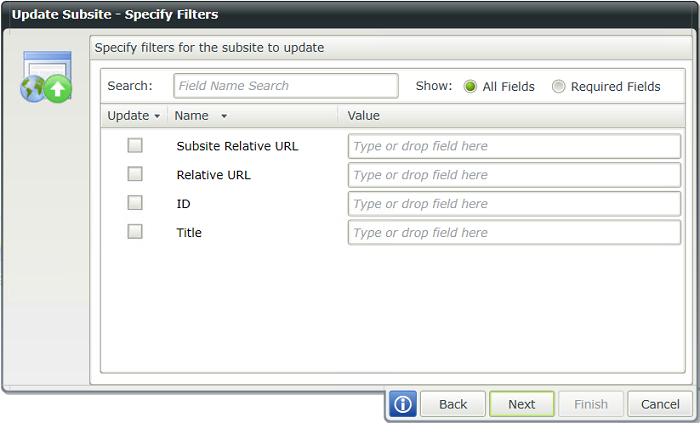Click the Relative URL value field
This screenshot has width=700, height=423.
(x=513, y=175)
